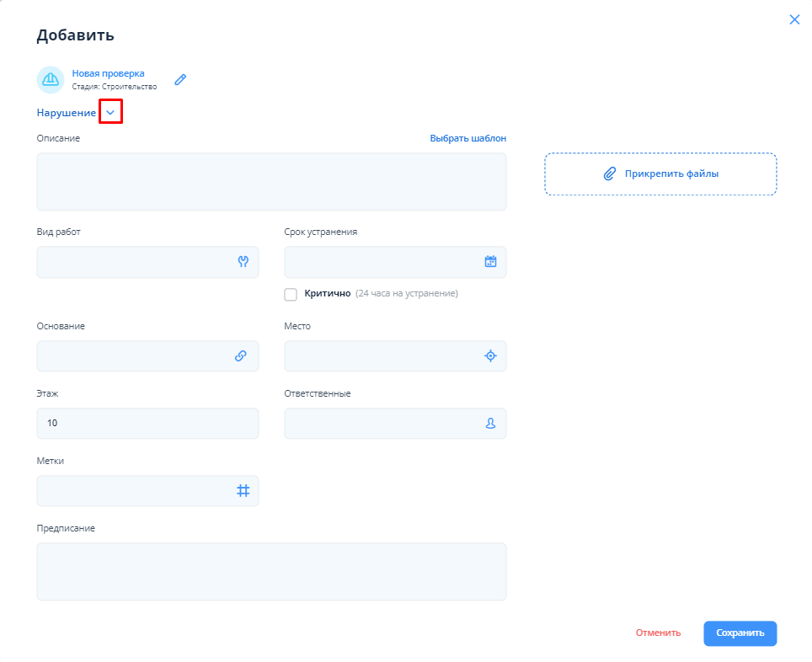Click Выбрать шаблон link
Image resolution: width=812 pixels, height=662 pixels.
(467, 138)
